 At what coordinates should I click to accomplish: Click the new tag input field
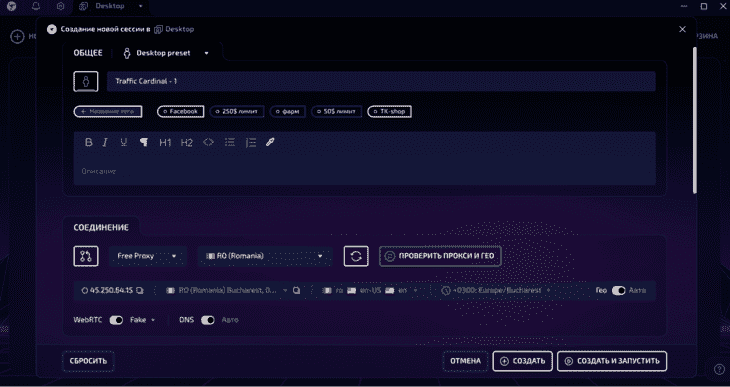108,111
